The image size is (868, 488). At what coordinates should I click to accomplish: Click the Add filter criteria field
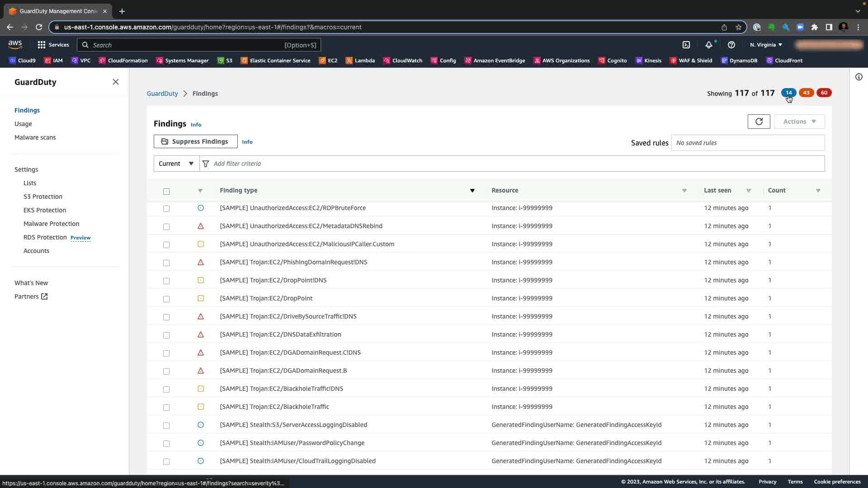pyautogui.click(x=511, y=164)
